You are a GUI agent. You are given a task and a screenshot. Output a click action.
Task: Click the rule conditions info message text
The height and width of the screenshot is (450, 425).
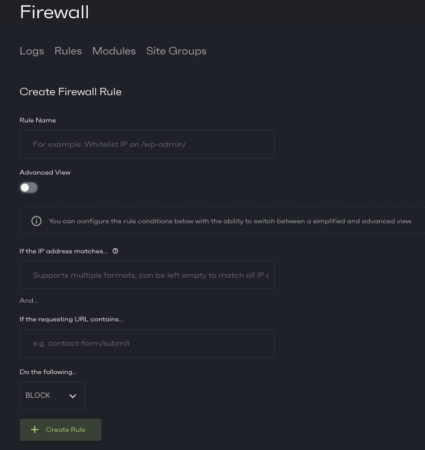pyautogui.click(x=230, y=221)
